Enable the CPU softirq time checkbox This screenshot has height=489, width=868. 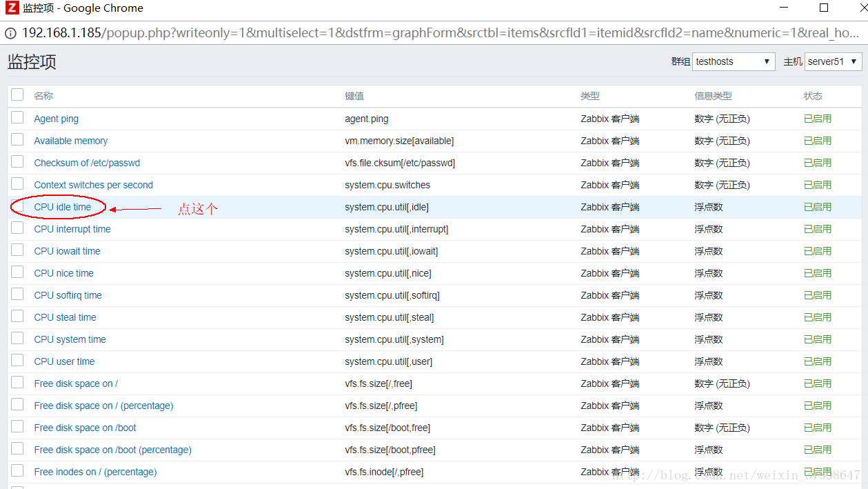17,295
